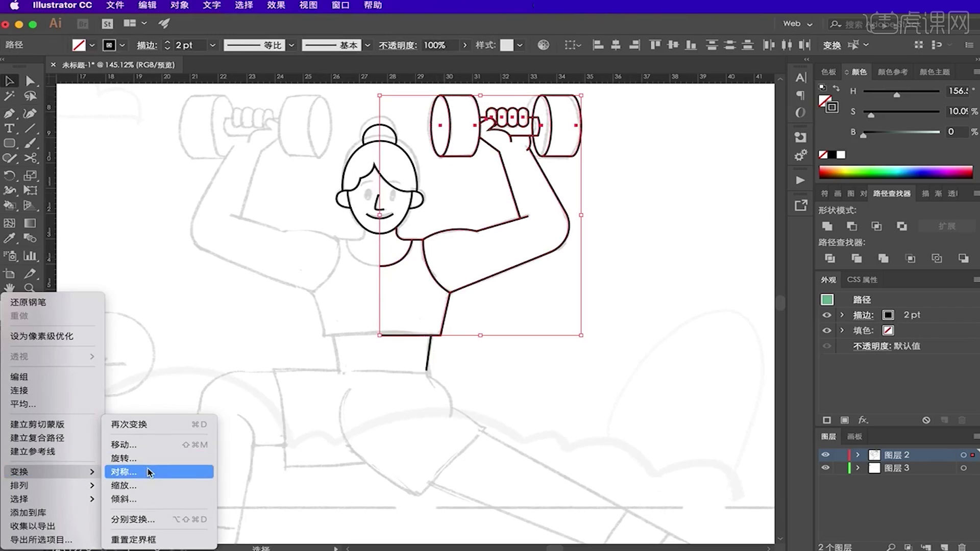Open 效果 menu in menu bar
The image size is (980, 551).
[x=276, y=5]
